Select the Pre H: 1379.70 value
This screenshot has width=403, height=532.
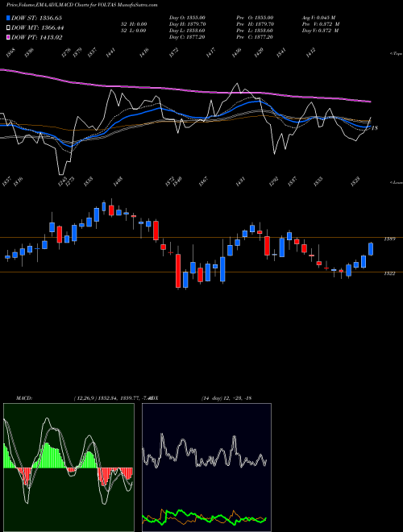(x=256, y=24)
